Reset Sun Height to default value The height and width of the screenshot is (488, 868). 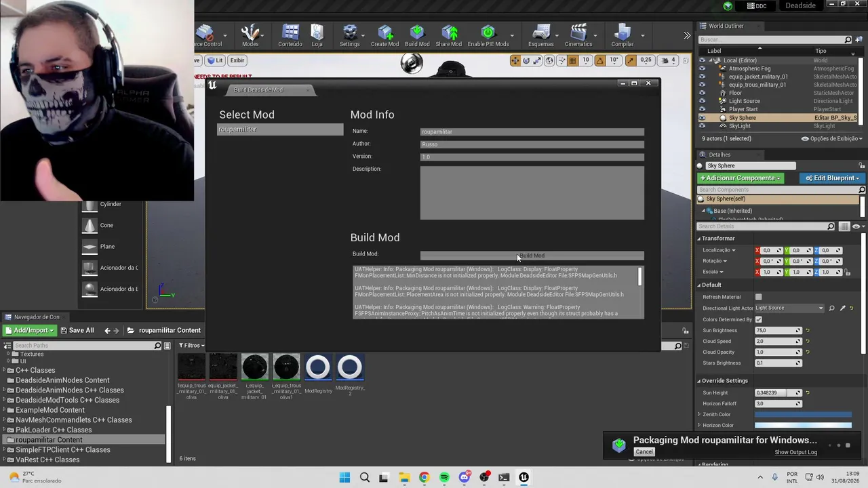808,392
